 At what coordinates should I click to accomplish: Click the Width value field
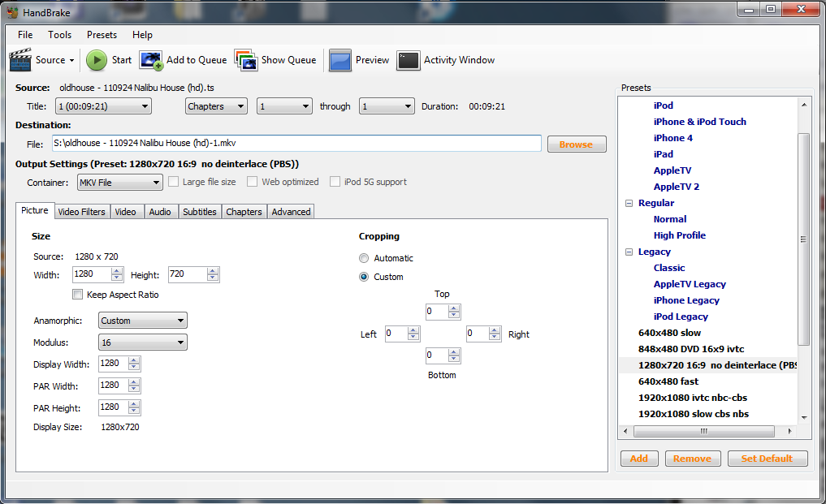click(x=98, y=274)
